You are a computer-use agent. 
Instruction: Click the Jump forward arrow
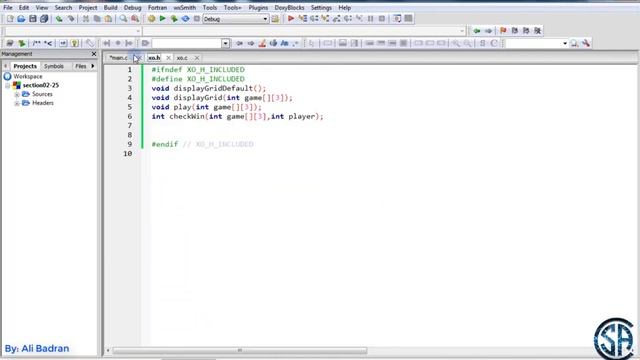pyautogui.click(x=488, y=31)
